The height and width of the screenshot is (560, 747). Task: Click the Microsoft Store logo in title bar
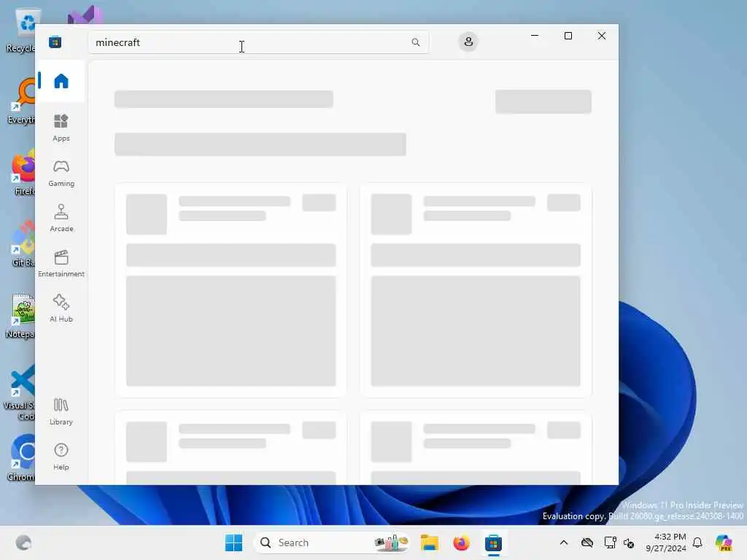55,42
